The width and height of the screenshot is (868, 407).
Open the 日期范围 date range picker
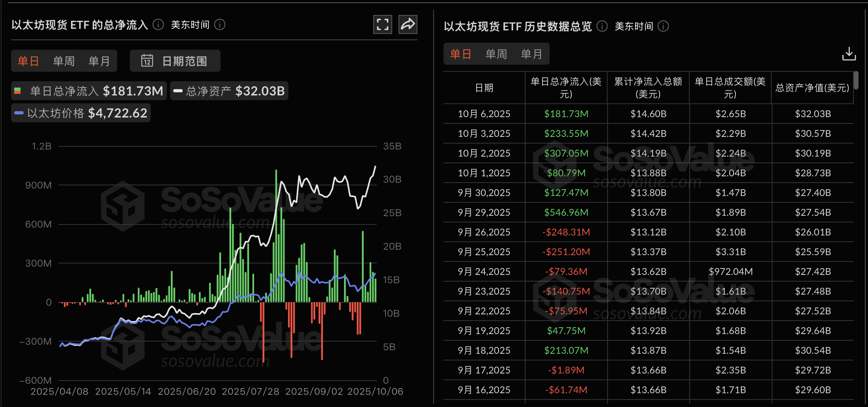click(x=175, y=61)
